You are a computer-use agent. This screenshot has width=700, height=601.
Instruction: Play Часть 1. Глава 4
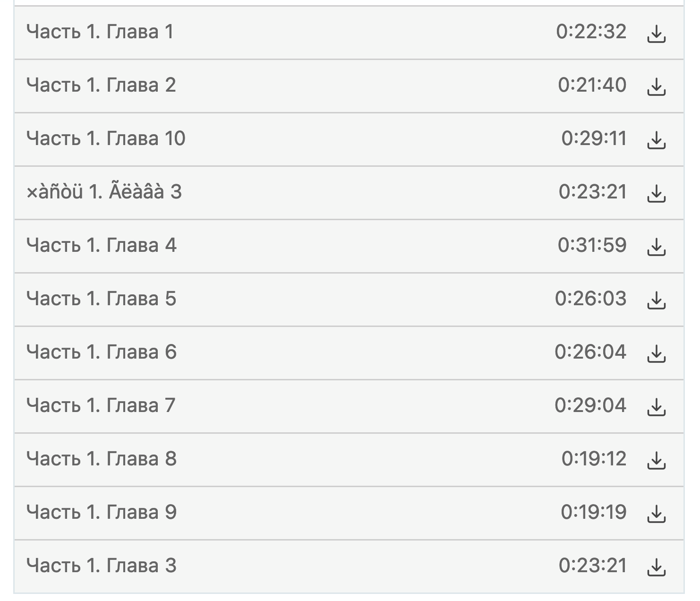(101, 246)
